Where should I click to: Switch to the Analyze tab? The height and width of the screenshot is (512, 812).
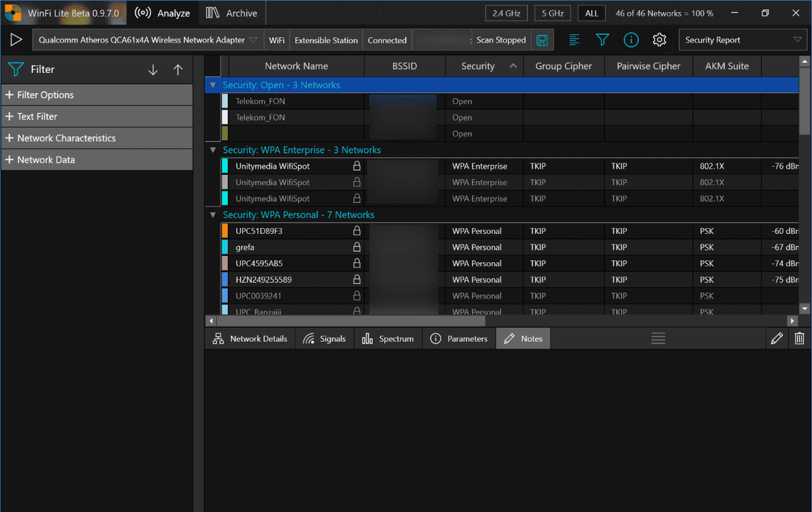(162, 13)
